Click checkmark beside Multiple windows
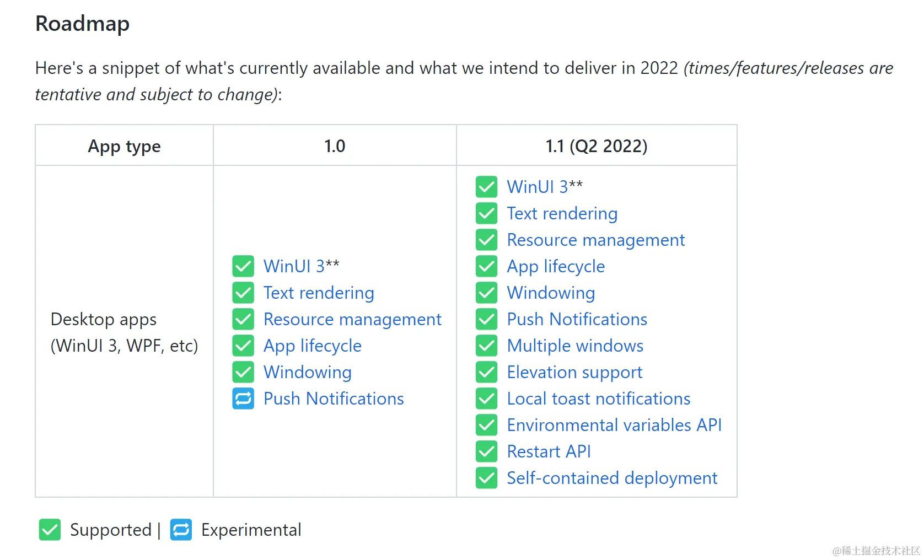924x560 pixels. (x=486, y=346)
